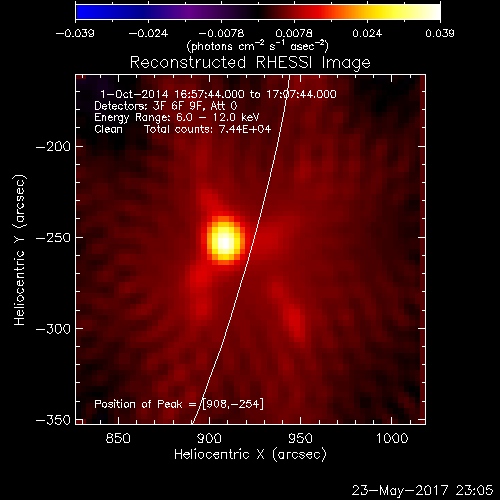Click the 'Position of Peak' annotation text
500x500 pixels.
coord(138,404)
